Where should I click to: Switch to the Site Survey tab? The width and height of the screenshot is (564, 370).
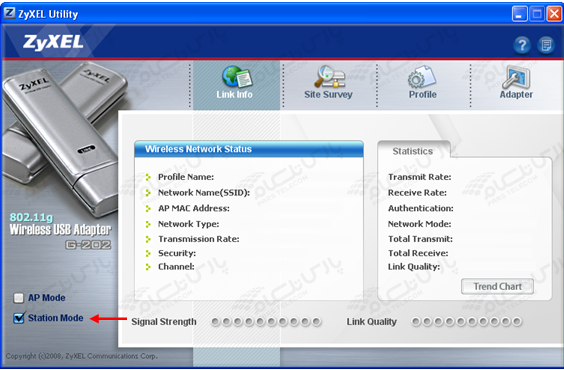coord(329,85)
